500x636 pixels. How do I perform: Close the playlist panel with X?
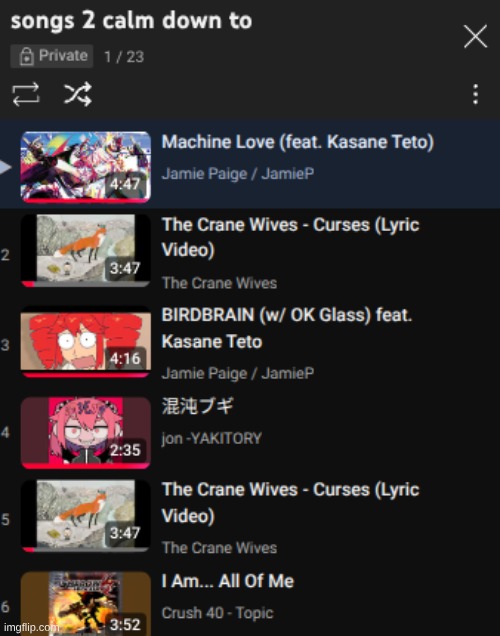point(475,36)
